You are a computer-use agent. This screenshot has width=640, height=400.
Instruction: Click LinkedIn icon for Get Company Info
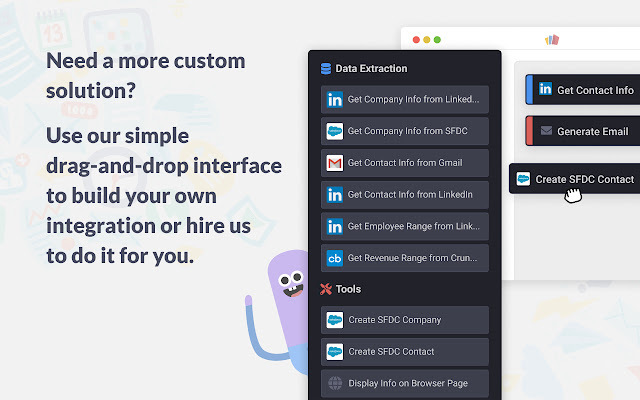pyautogui.click(x=335, y=100)
